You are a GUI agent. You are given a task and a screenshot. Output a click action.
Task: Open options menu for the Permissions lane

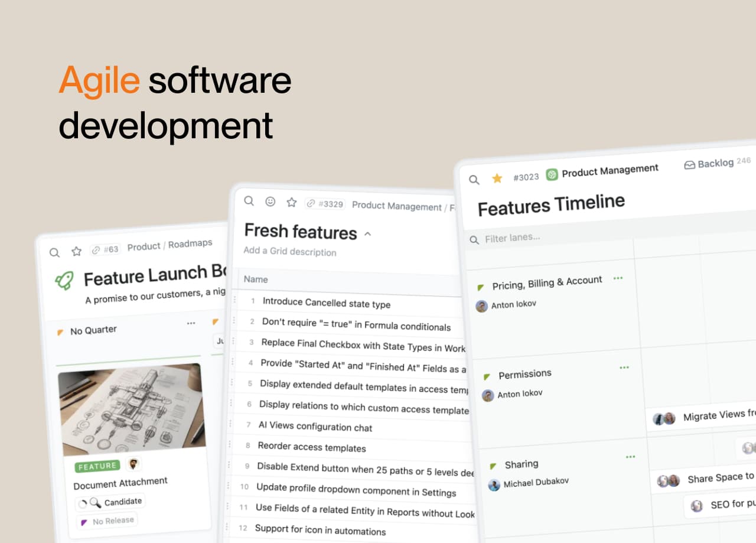624,368
